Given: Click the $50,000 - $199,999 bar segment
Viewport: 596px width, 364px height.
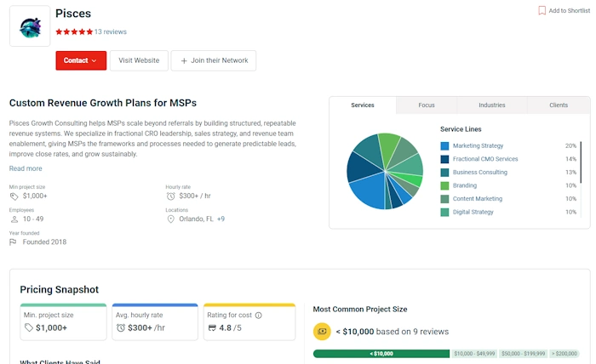Looking at the screenshot, I should coord(523,354).
